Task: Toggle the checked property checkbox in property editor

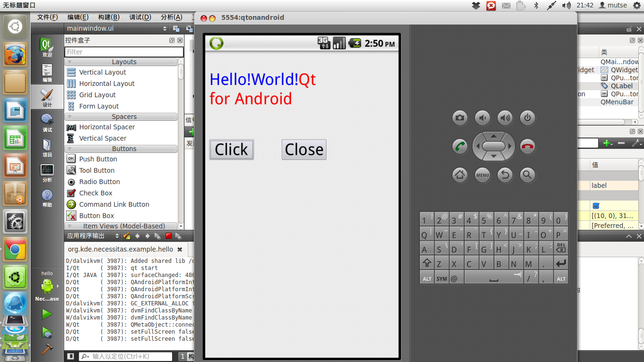Action: click(596, 206)
